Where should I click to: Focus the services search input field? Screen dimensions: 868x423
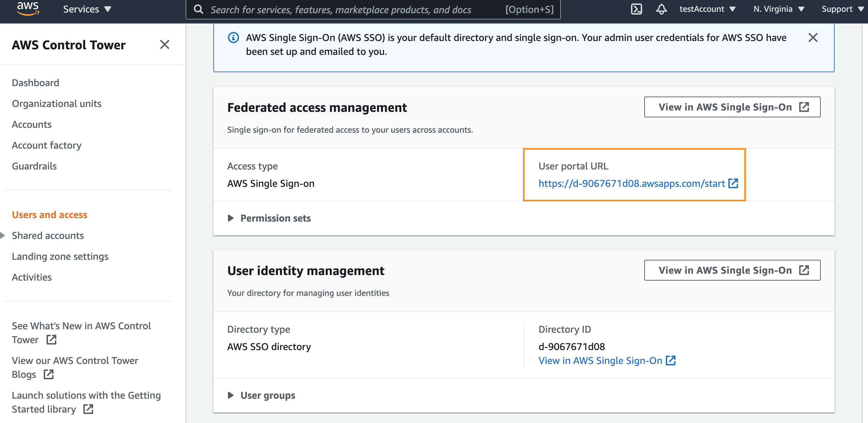point(373,9)
